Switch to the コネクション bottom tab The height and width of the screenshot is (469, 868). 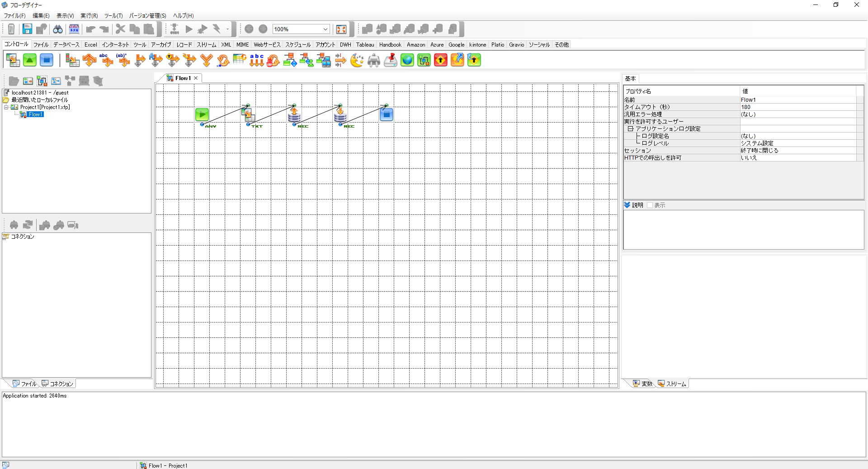pos(57,384)
